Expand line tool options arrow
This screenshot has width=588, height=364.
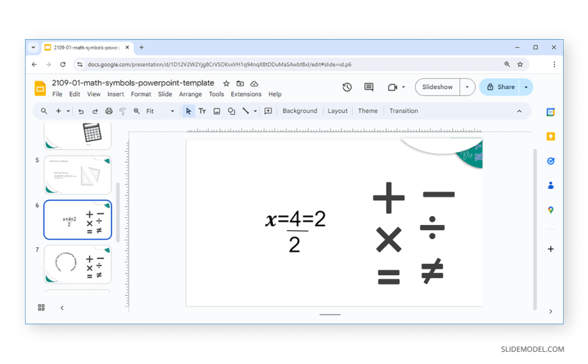pos(255,111)
